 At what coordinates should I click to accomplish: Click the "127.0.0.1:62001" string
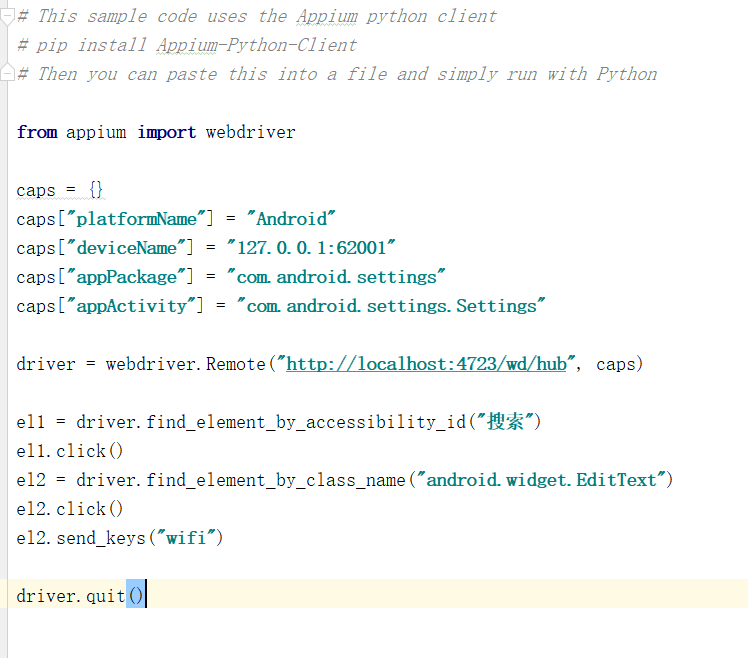coord(311,248)
